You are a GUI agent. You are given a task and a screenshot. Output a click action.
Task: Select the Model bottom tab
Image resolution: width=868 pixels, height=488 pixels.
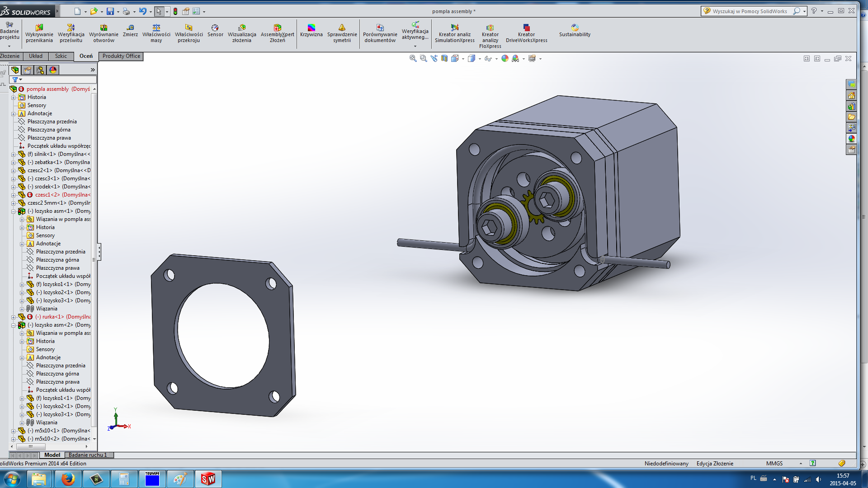tap(52, 455)
